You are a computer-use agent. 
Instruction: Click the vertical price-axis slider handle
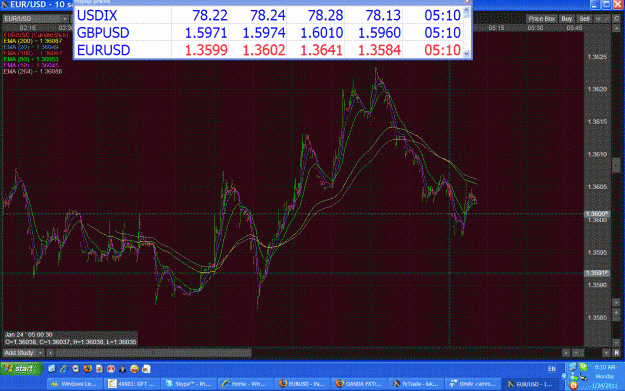[x=616, y=165]
